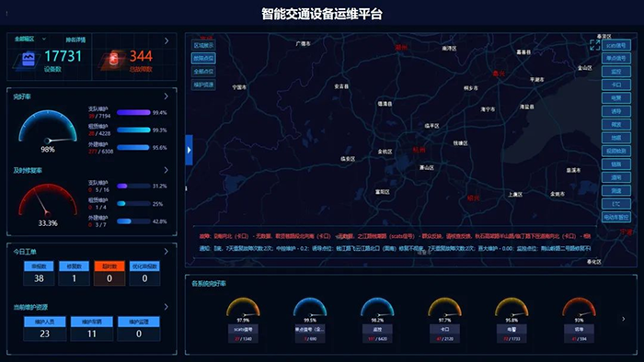The width and height of the screenshot is (644, 362).
Task: Toggle the 视频检测 layer filter on the map
Action: tap(616, 151)
